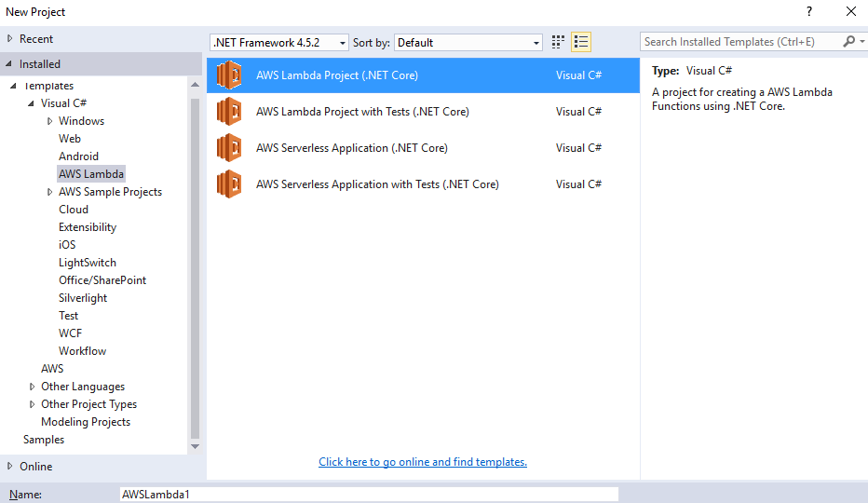This screenshot has height=503, width=868.
Task: Select AWS Lambda Project (.NET Core) template
Action: 423,75
